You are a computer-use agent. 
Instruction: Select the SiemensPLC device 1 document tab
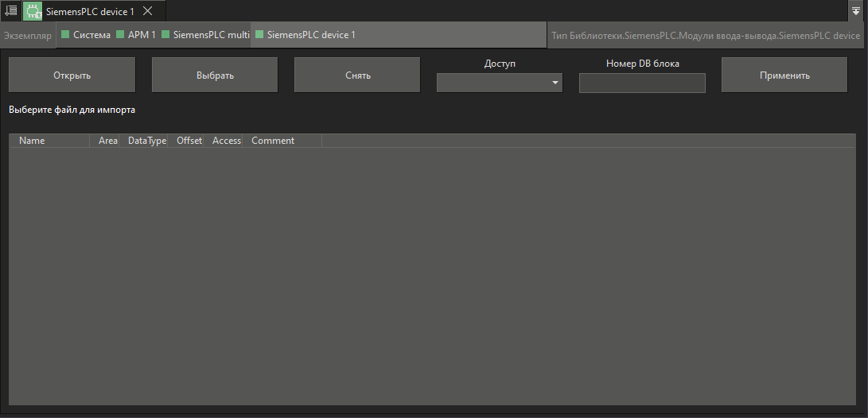94,11
